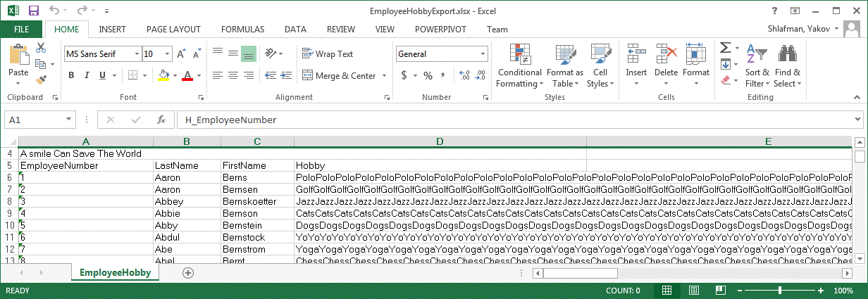Expand the General number format dropdown

(483, 53)
